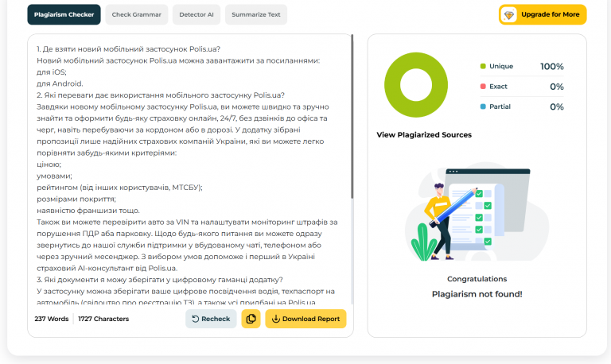Click the line 'наявністю франшизи тощо.'
The image size is (611, 364).
click(x=88, y=211)
